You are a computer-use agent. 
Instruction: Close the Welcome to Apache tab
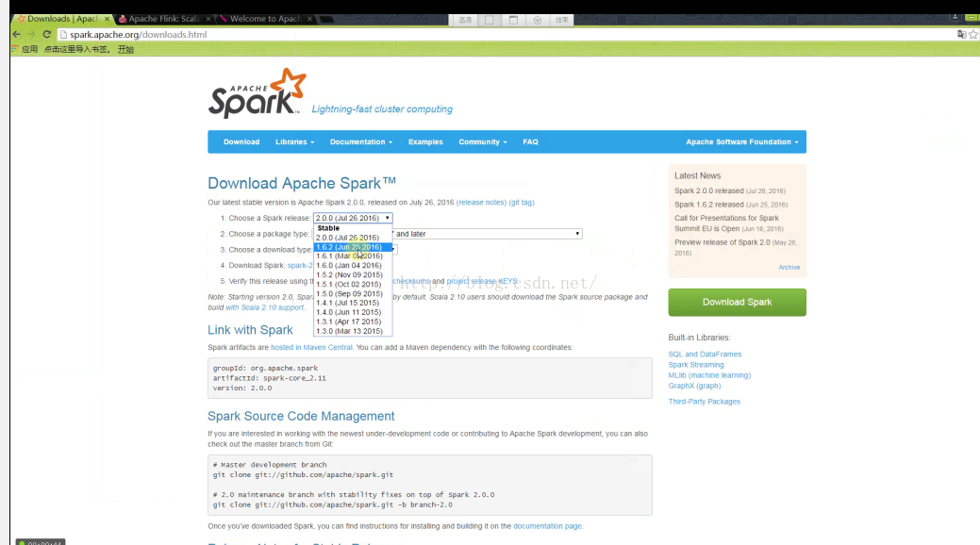309,19
